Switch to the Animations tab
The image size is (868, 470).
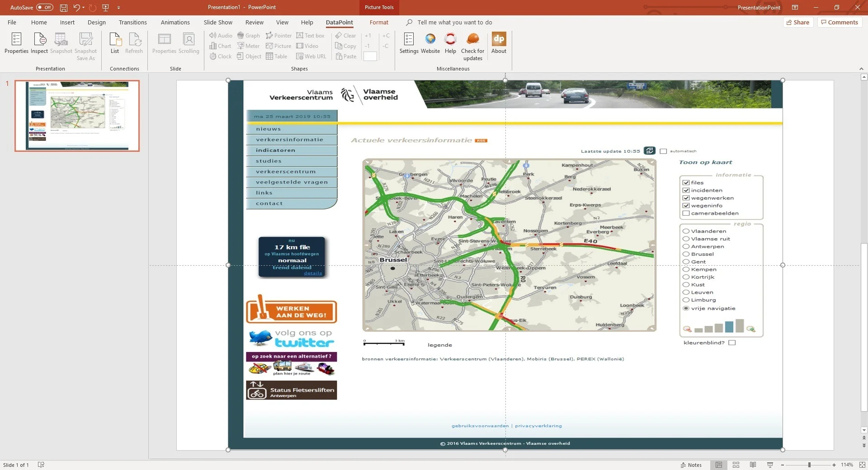(175, 23)
